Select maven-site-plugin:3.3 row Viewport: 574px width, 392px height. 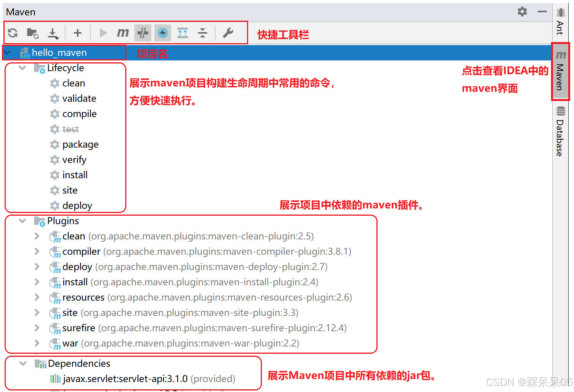pos(180,313)
